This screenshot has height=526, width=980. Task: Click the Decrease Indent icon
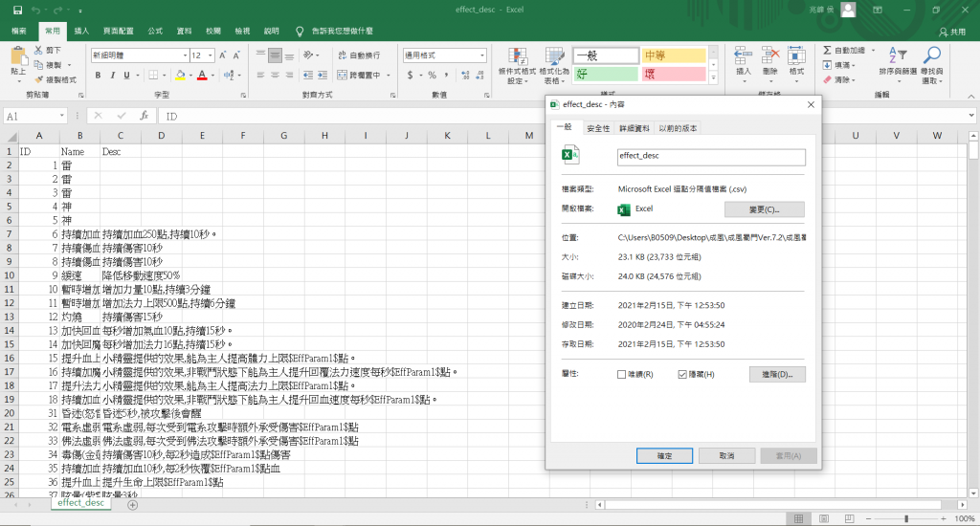pos(308,75)
